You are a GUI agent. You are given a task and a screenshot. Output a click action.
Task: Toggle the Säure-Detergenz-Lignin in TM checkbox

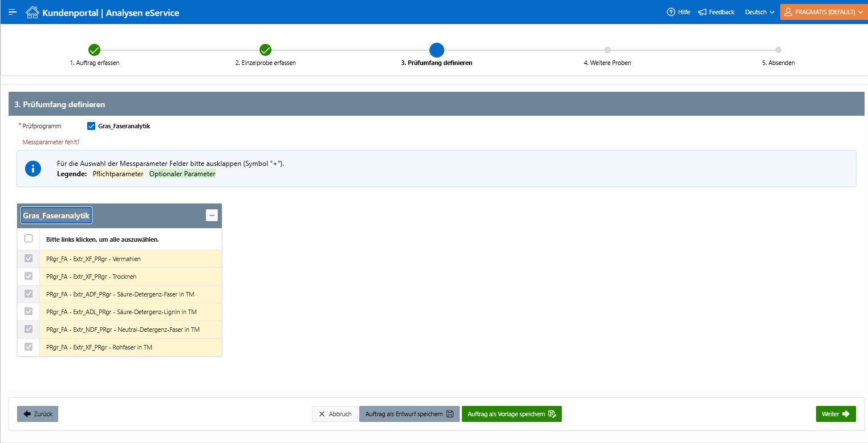click(29, 312)
